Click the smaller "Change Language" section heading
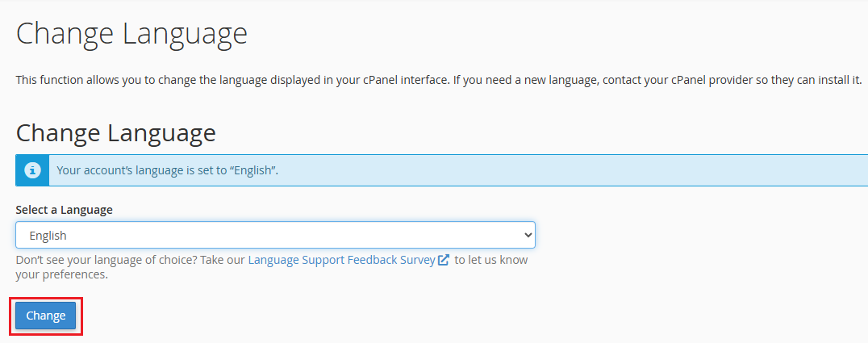Viewport: 868px width, 343px height. pos(115,132)
